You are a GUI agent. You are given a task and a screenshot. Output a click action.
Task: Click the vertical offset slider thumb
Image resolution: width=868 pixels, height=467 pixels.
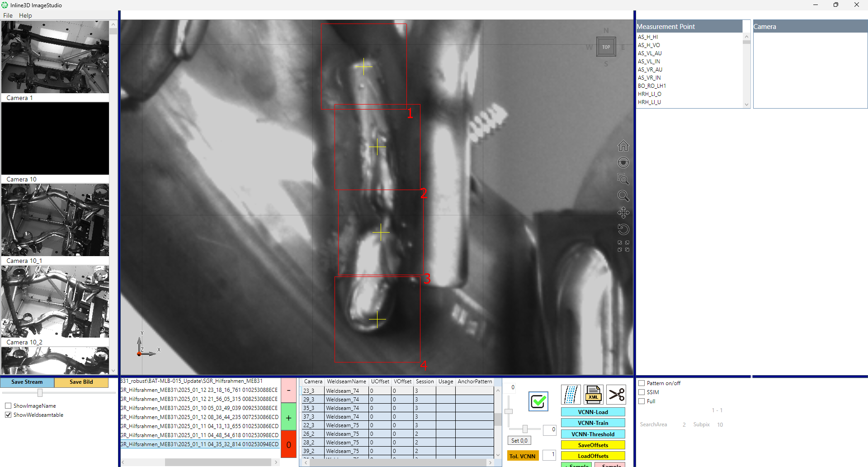(509, 411)
